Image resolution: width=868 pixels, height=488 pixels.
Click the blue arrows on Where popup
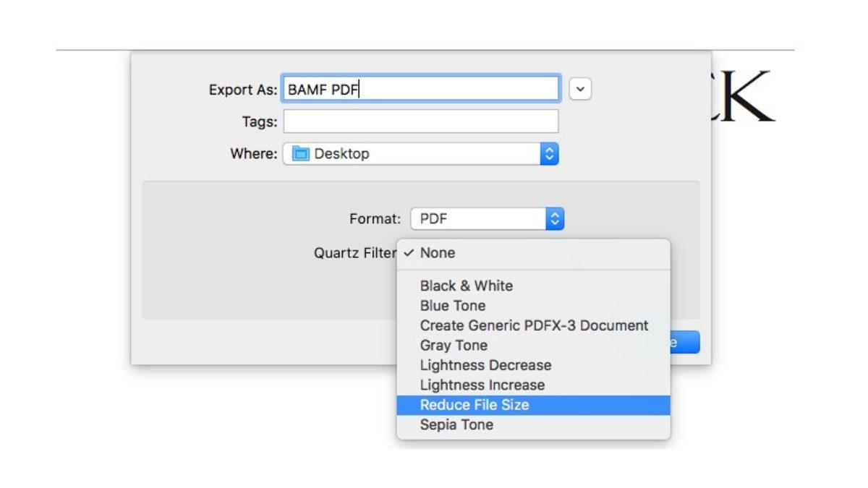point(549,154)
